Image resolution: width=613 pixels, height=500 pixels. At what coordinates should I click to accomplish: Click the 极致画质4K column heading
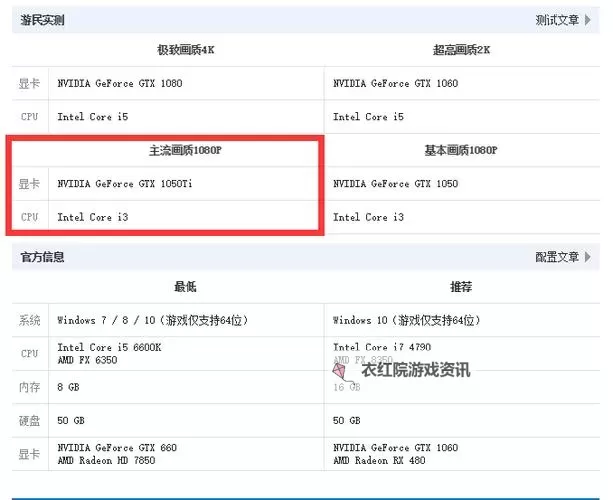tap(186, 50)
